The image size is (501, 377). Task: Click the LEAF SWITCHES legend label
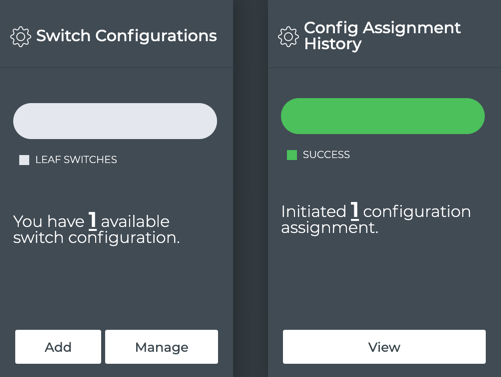click(76, 160)
